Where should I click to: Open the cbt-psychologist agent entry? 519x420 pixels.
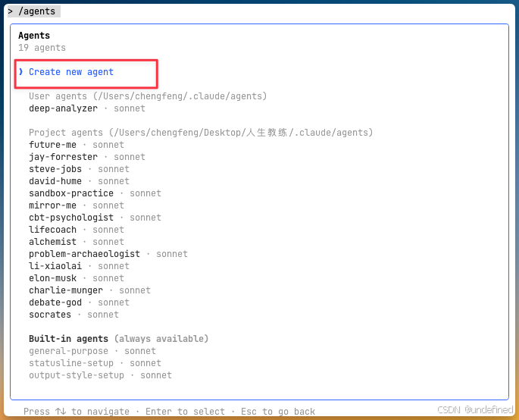(x=95, y=218)
